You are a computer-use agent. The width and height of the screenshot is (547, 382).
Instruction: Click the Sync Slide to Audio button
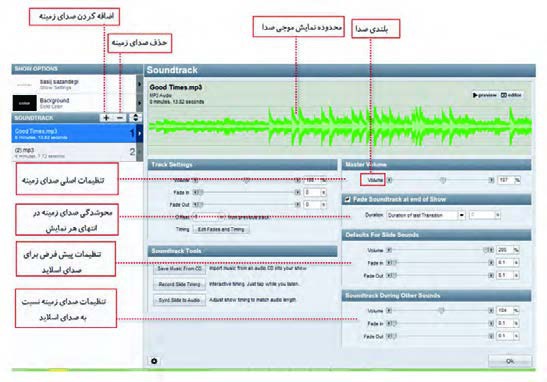coord(179,300)
